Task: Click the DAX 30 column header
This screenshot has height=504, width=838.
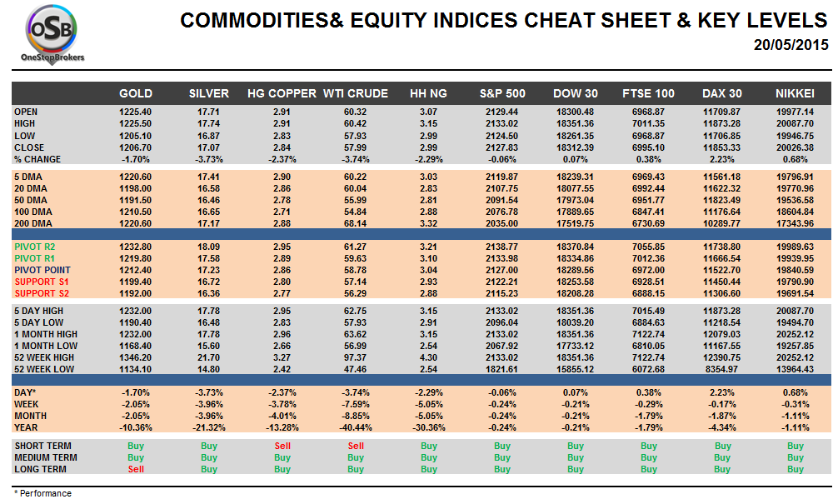Action: point(721,93)
